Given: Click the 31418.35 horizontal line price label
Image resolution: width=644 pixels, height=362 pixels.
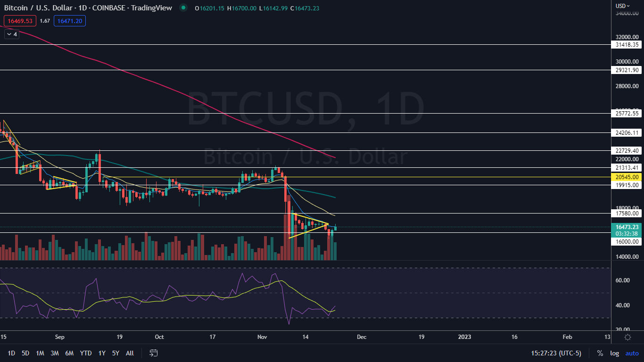Looking at the screenshot, I should pos(627,45).
